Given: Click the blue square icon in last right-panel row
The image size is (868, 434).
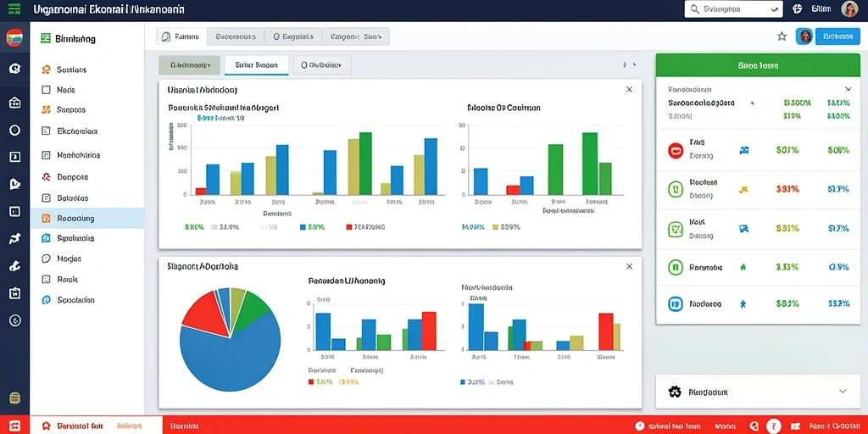Looking at the screenshot, I should (676, 303).
